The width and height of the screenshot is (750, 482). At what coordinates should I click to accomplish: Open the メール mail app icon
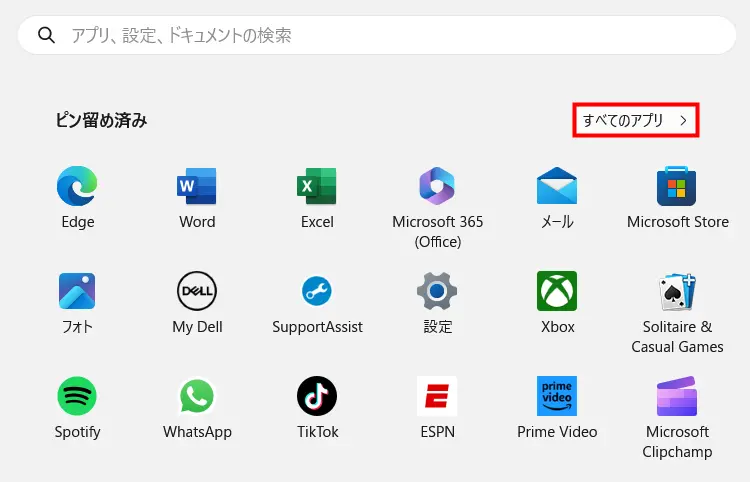point(557,186)
